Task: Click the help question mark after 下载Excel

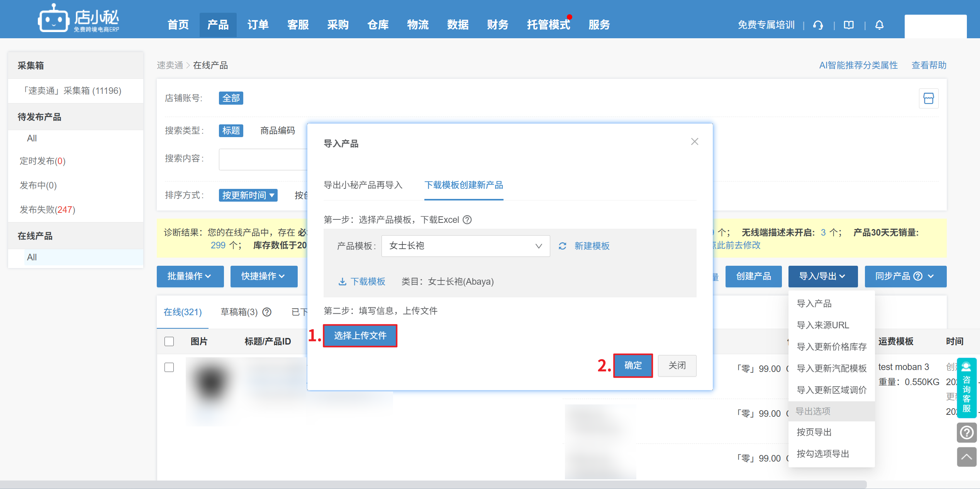Action: click(467, 220)
